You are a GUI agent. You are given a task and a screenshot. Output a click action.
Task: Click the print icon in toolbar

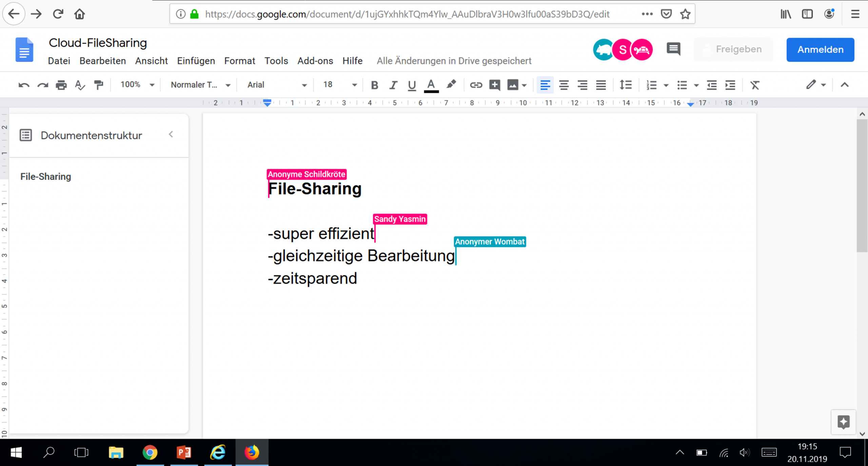pyautogui.click(x=61, y=85)
